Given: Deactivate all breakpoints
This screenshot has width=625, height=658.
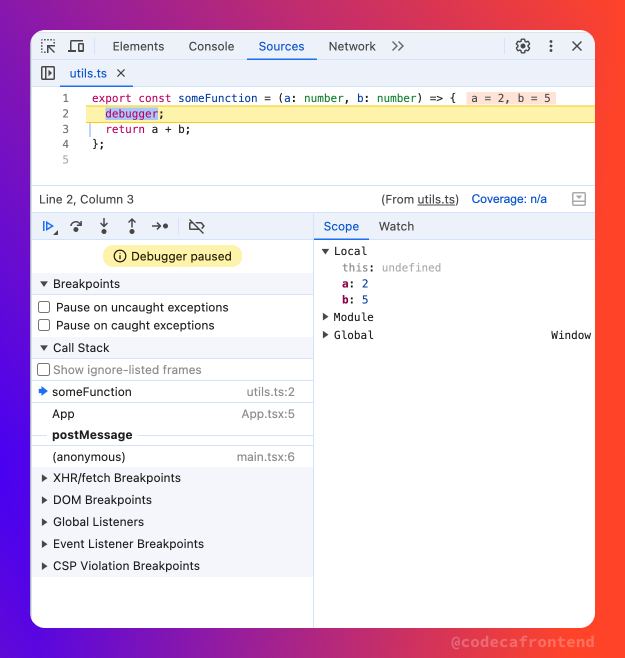Looking at the screenshot, I should pyautogui.click(x=196, y=226).
